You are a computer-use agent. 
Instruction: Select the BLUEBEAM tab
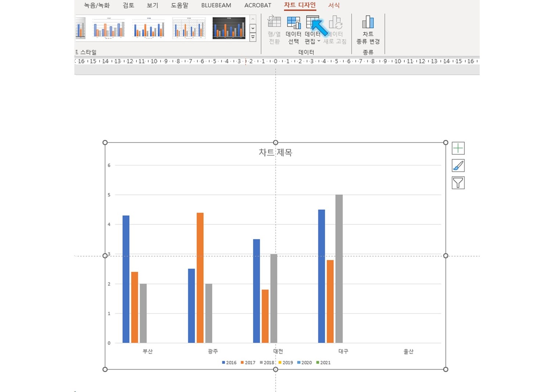point(216,6)
